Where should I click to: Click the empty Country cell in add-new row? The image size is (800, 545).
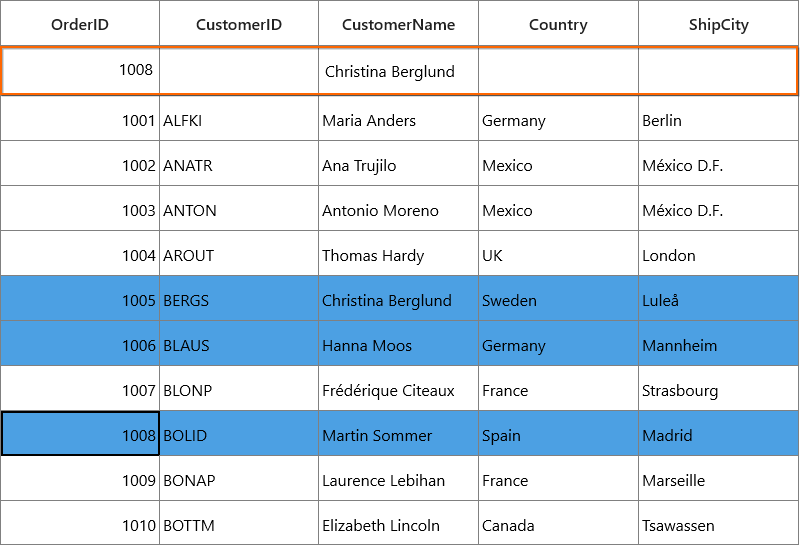[558, 71]
